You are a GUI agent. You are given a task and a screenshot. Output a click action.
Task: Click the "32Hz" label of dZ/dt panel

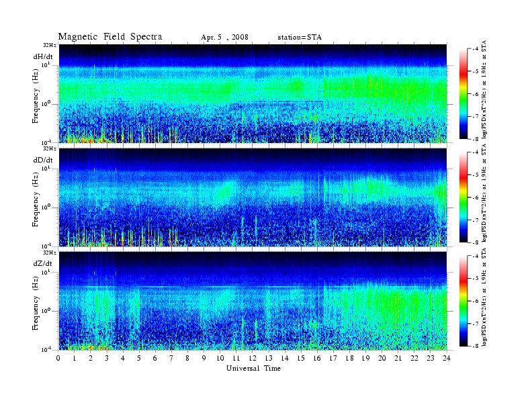point(50,253)
